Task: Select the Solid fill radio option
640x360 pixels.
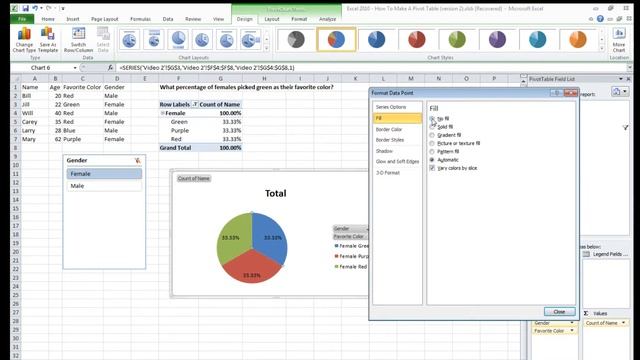Action: coord(432,127)
